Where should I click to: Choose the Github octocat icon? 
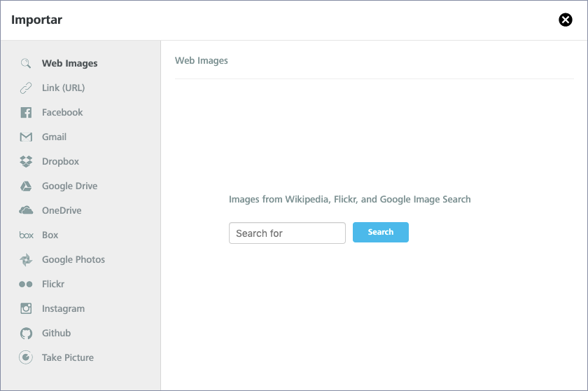coord(26,334)
